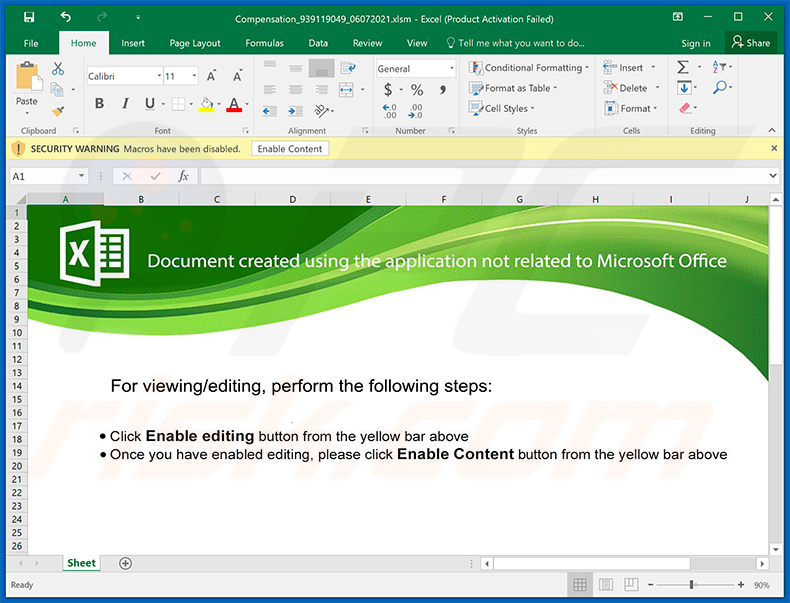Apply Comma Style format
Viewport: 790px width, 603px height.
point(442,90)
